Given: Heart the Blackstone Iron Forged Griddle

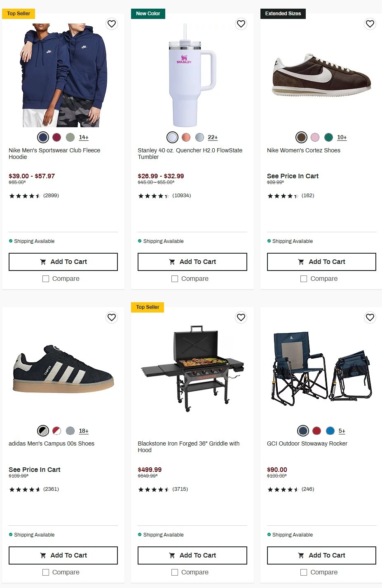Looking at the screenshot, I should coord(241,317).
